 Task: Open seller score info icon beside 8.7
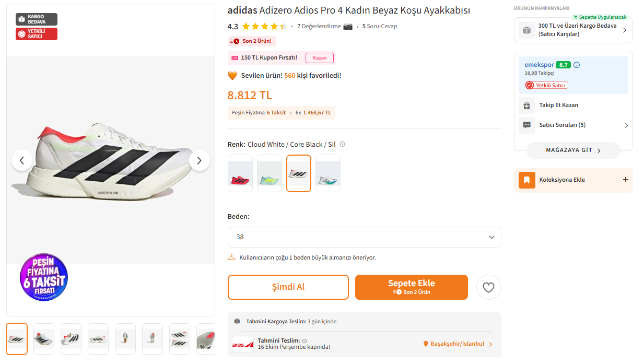[x=577, y=65]
